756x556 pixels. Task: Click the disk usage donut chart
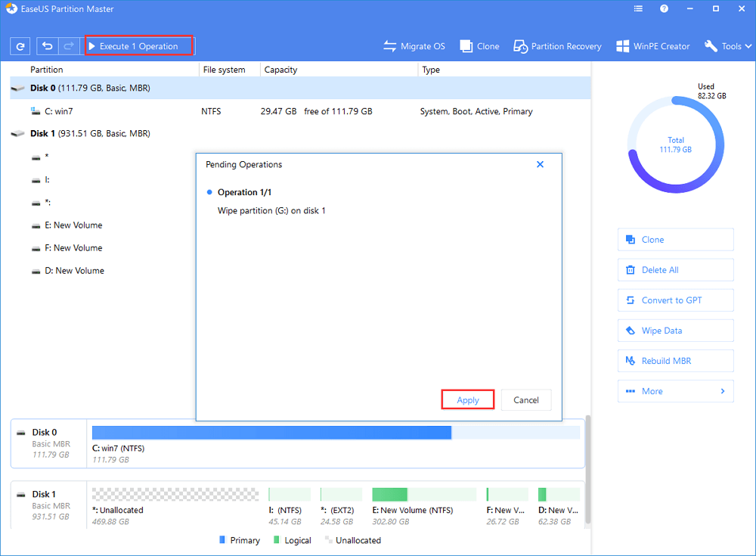[675, 144]
